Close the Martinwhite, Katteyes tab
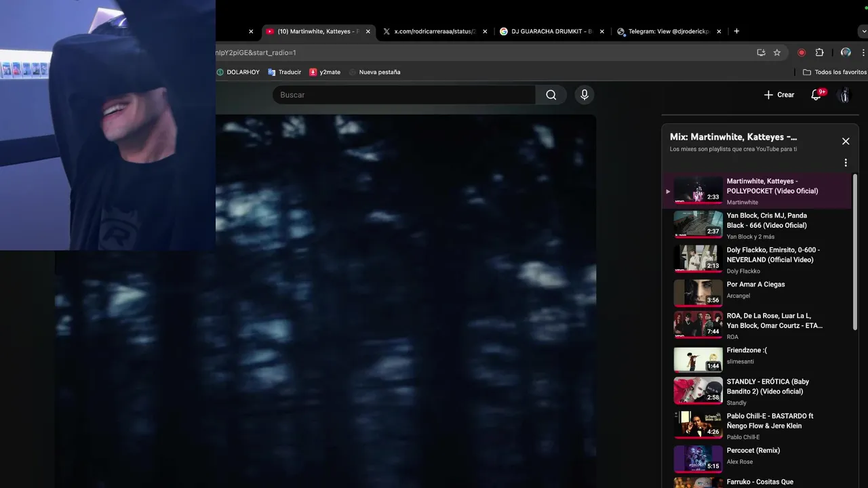868x488 pixels. pyautogui.click(x=368, y=31)
